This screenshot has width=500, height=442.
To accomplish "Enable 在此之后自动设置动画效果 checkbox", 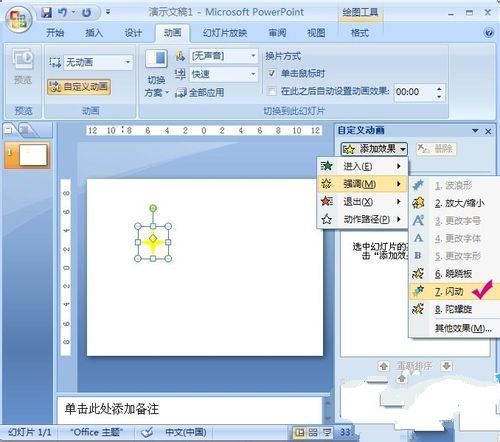I will [x=272, y=91].
